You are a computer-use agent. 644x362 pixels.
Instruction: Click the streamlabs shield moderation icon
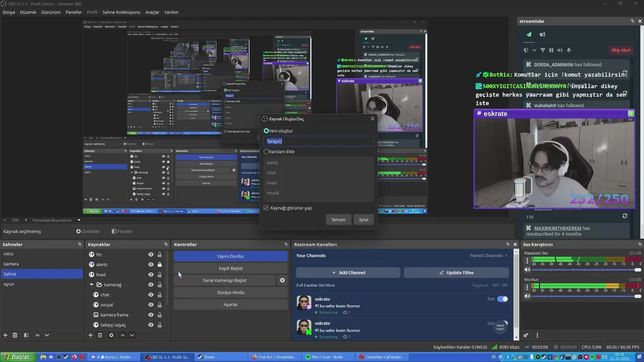(x=526, y=50)
